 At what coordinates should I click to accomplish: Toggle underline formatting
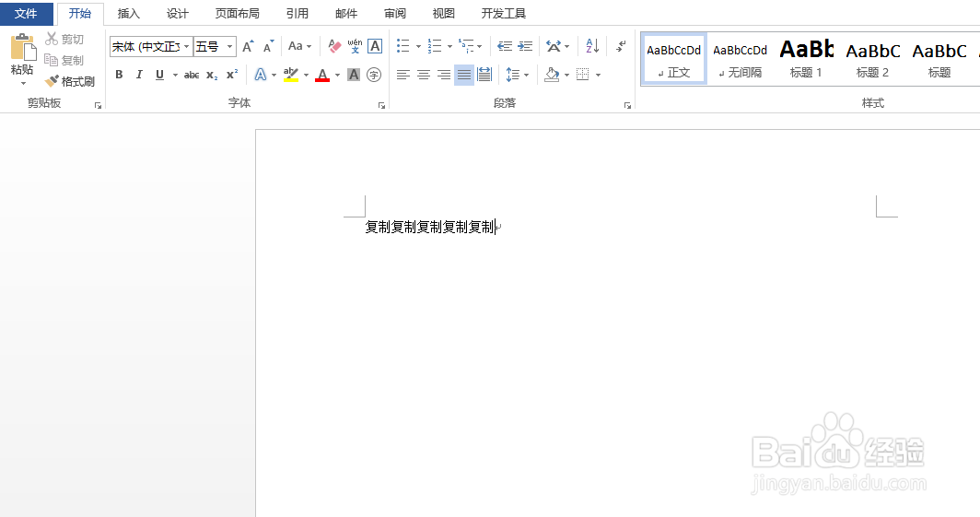pos(159,75)
